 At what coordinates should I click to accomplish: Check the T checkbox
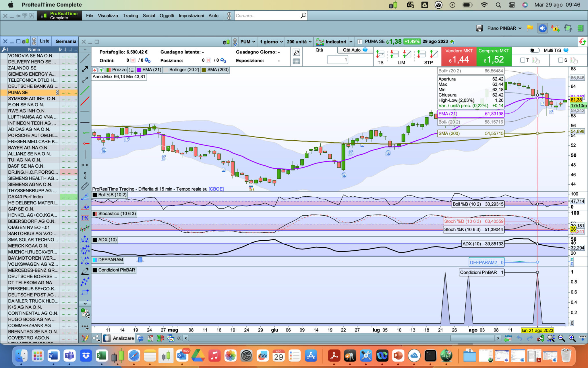(x=523, y=60)
